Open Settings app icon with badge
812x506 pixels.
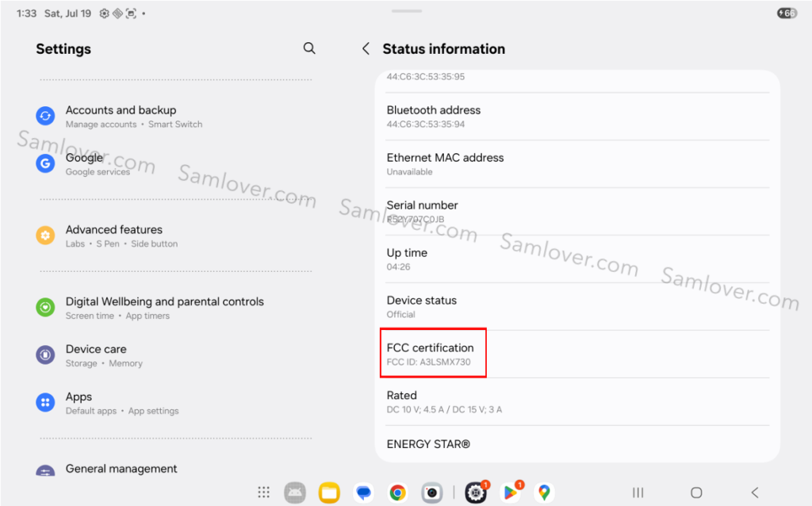[477, 492]
